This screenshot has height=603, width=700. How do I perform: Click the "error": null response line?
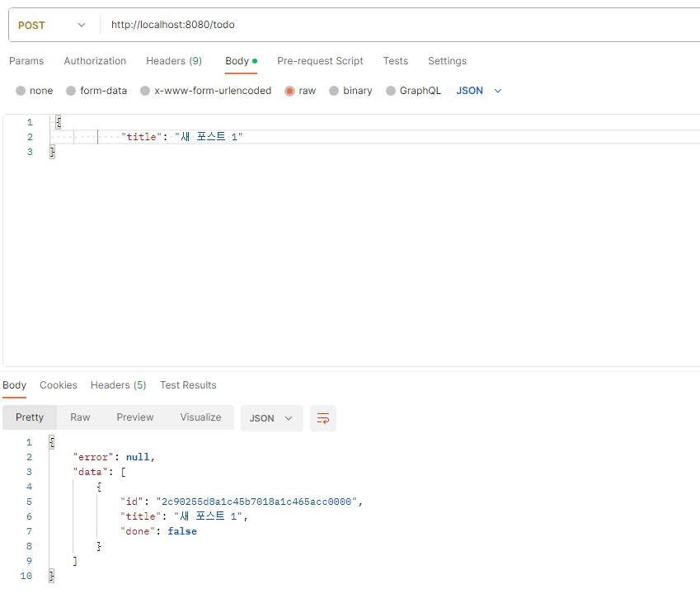114,457
